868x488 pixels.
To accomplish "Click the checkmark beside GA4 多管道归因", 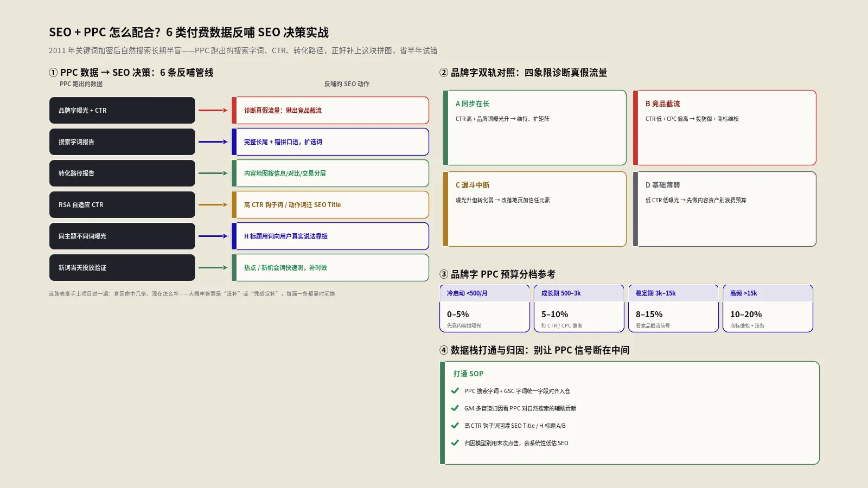I will click(455, 408).
